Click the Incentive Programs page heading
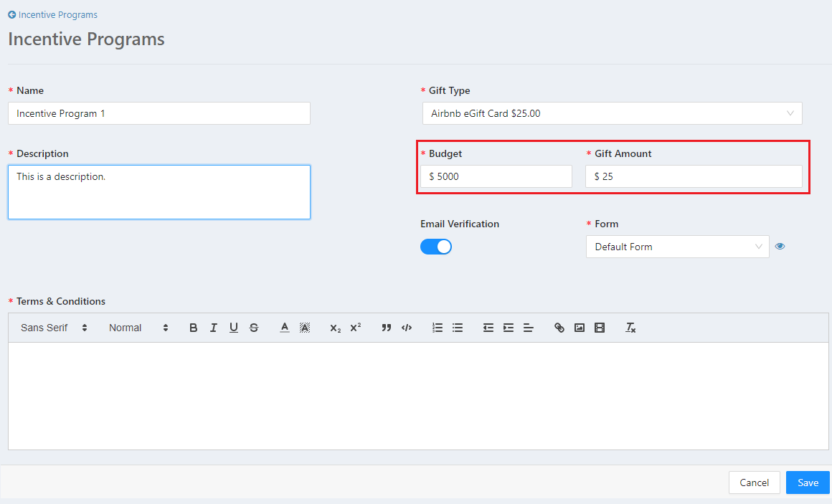The width and height of the screenshot is (832, 504). coord(87,39)
